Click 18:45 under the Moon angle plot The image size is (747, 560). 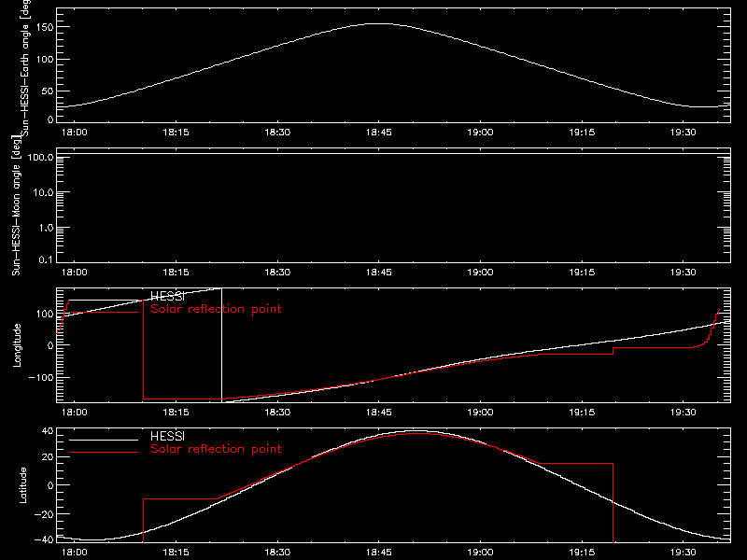point(379,273)
